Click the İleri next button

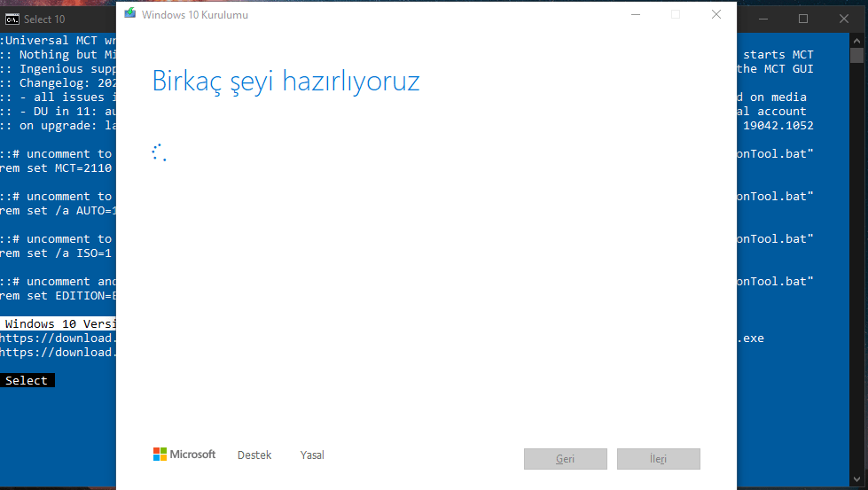tap(658, 459)
